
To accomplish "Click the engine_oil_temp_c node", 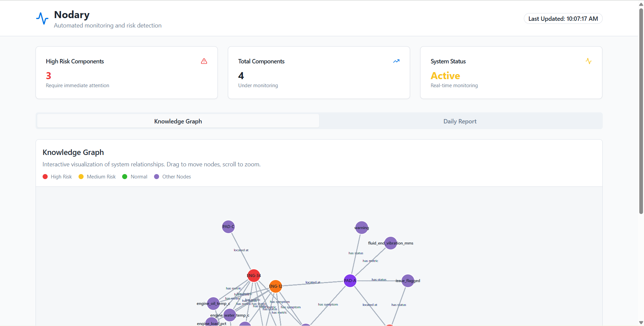I will 213,304.
